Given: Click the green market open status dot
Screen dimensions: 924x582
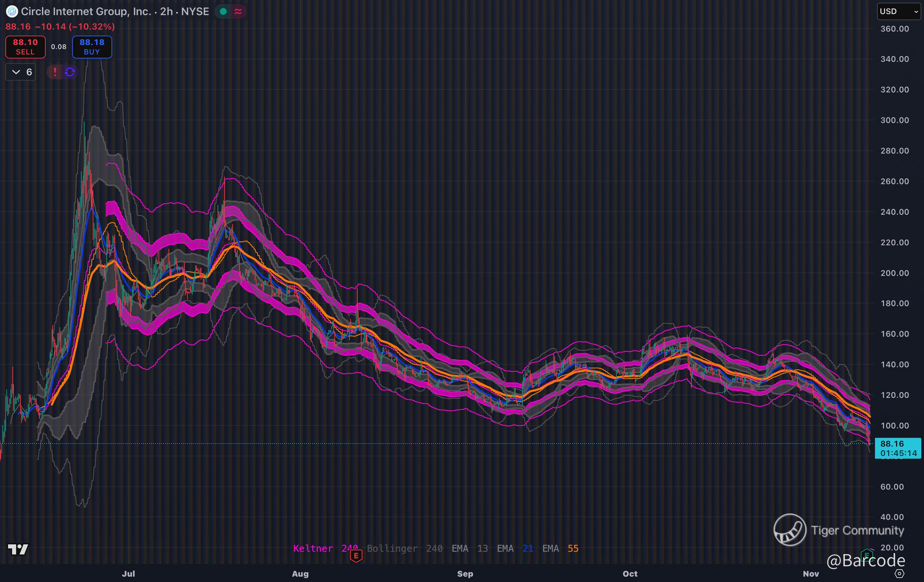Looking at the screenshot, I should click(x=223, y=11).
